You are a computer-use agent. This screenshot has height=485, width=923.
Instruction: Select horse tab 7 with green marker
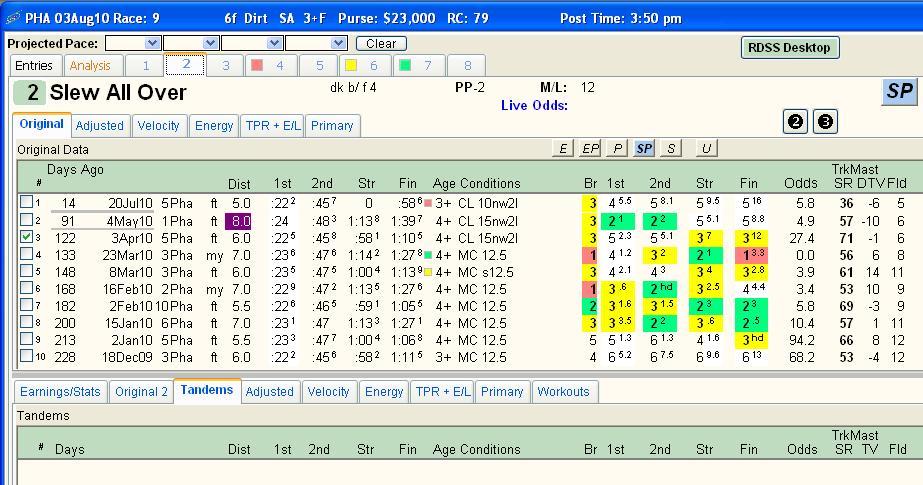coord(419,65)
